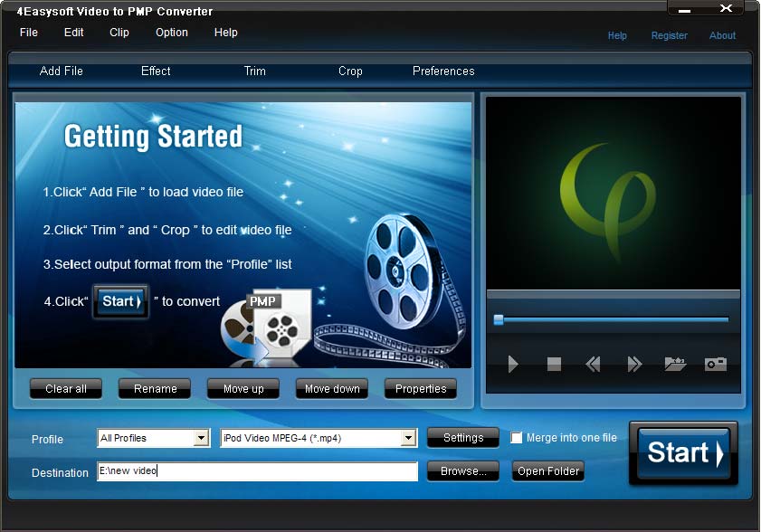Open the Preferences panel
Screen dimensions: 761x532
pos(443,71)
